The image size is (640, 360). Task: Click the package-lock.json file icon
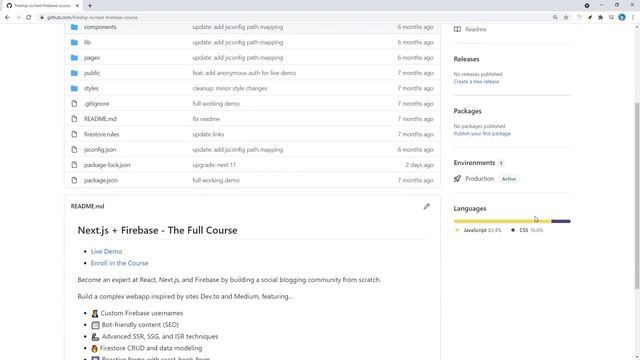pyautogui.click(x=74, y=165)
